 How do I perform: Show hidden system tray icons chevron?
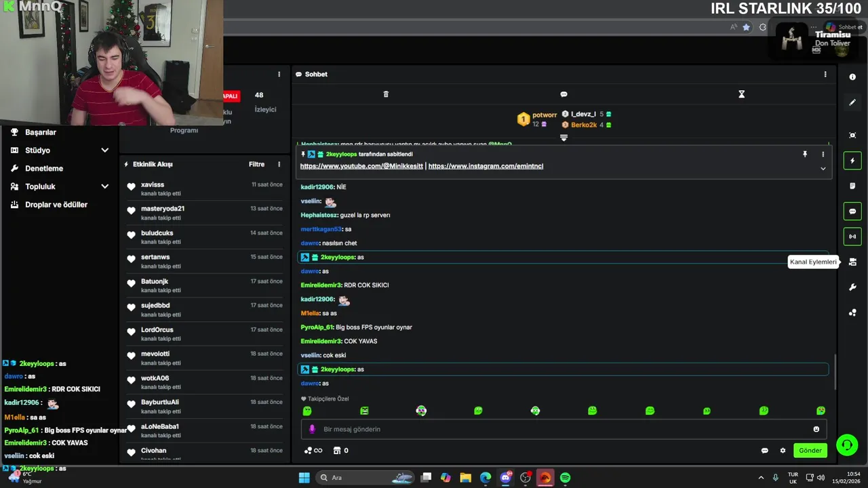coord(761,478)
